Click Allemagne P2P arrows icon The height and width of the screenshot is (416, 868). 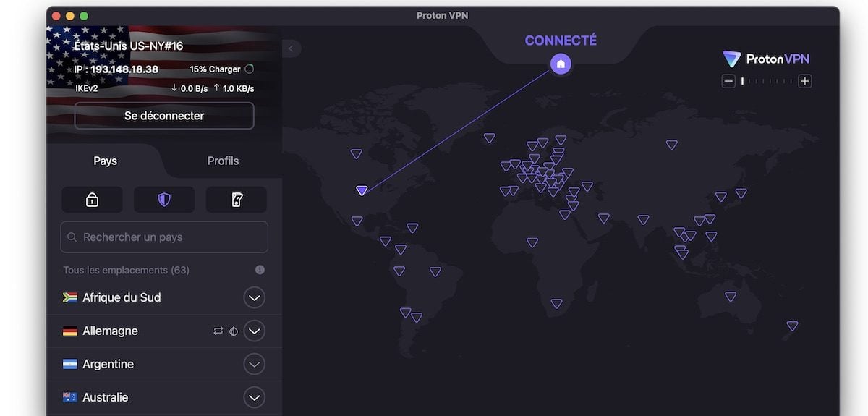[218, 331]
